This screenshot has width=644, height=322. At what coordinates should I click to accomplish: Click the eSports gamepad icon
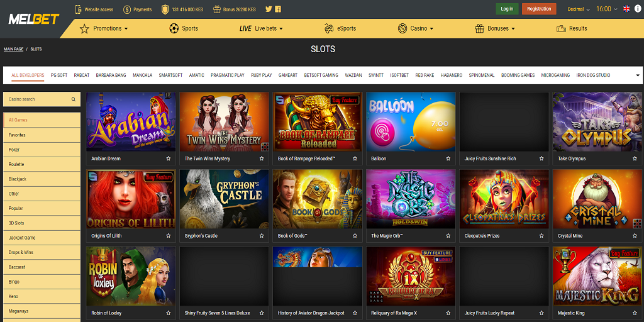(x=329, y=28)
